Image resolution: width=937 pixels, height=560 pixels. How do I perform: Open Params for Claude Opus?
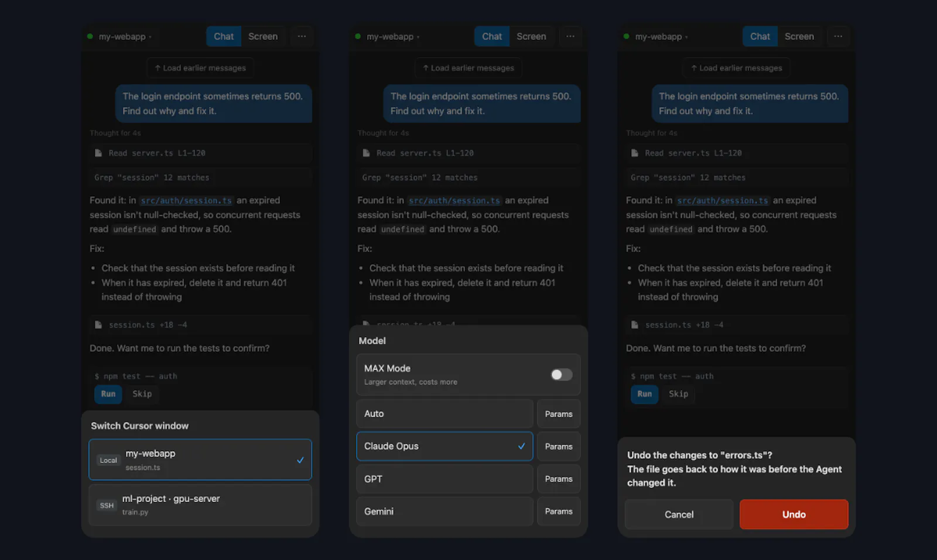[559, 446]
